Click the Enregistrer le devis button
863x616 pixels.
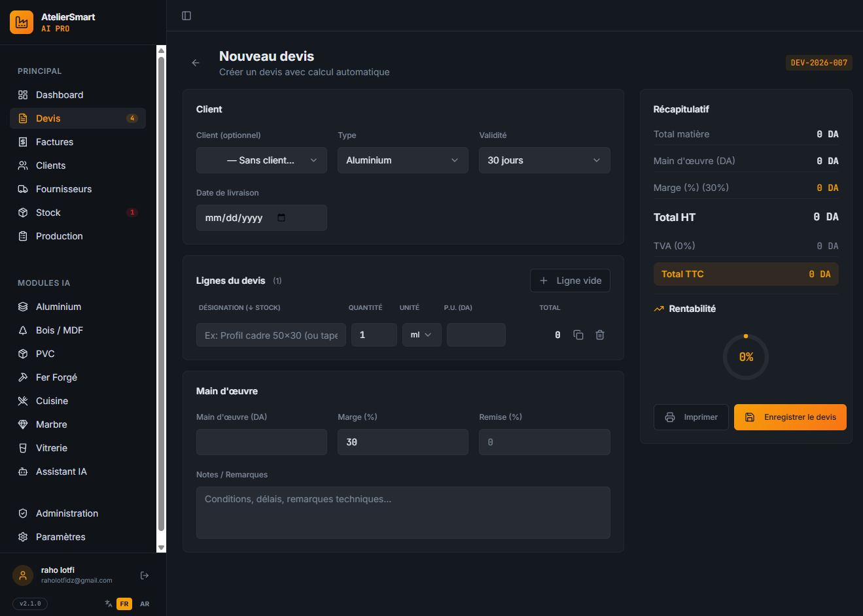(790, 417)
